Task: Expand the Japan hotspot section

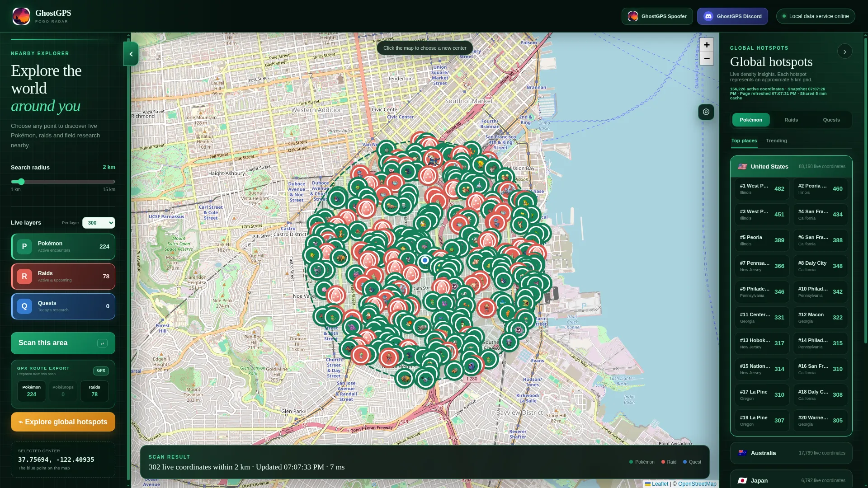Action: (791, 480)
